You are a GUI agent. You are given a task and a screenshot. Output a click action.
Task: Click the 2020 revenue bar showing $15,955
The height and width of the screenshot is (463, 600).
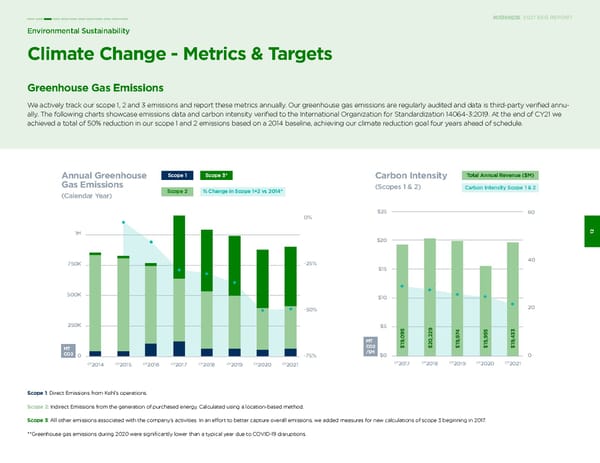click(x=485, y=310)
